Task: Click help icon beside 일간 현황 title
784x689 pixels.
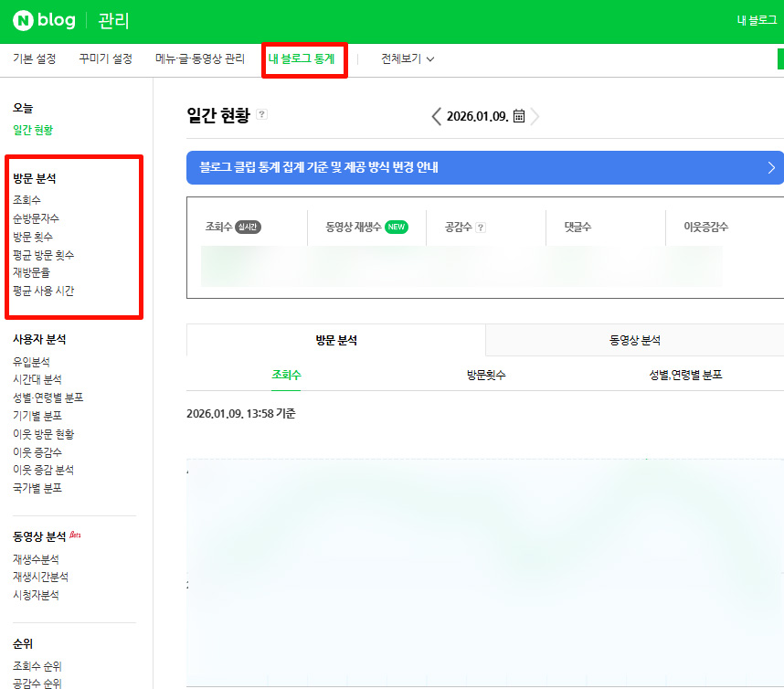Action: (262, 115)
